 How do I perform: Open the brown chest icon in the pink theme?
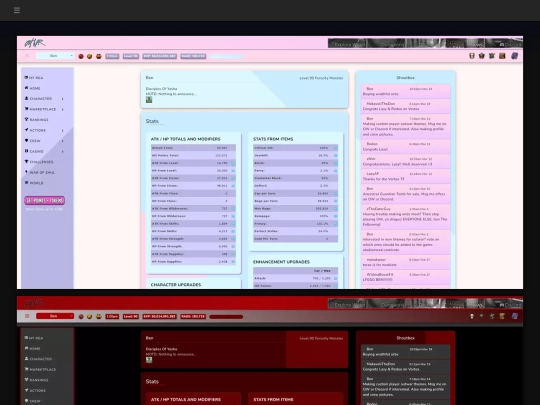[x=502, y=56]
